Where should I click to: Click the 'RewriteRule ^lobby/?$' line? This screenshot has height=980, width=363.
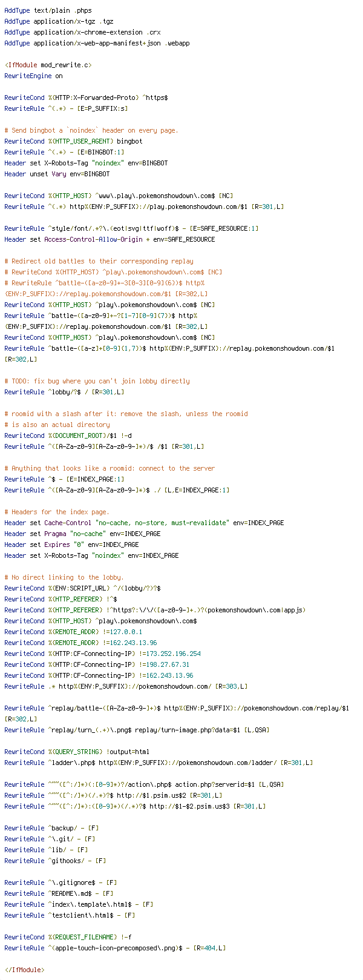(64, 392)
